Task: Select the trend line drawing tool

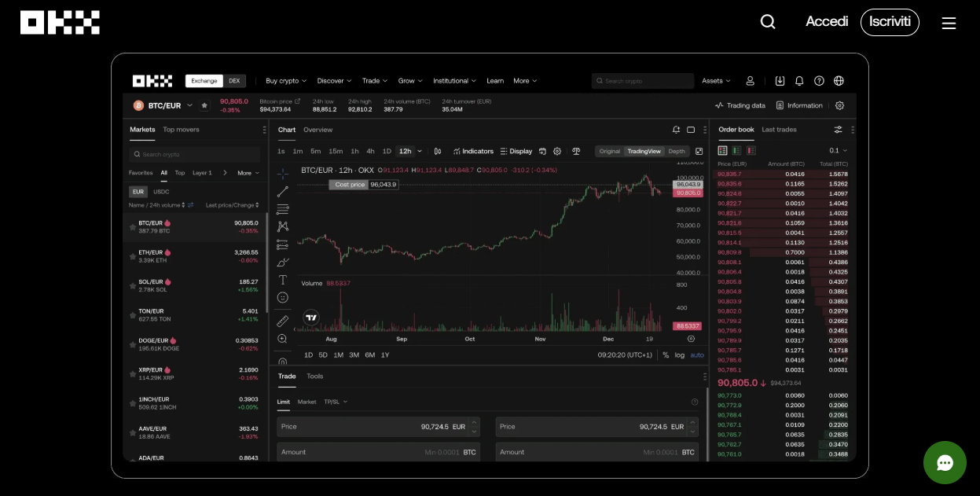Action: (x=283, y=192)
